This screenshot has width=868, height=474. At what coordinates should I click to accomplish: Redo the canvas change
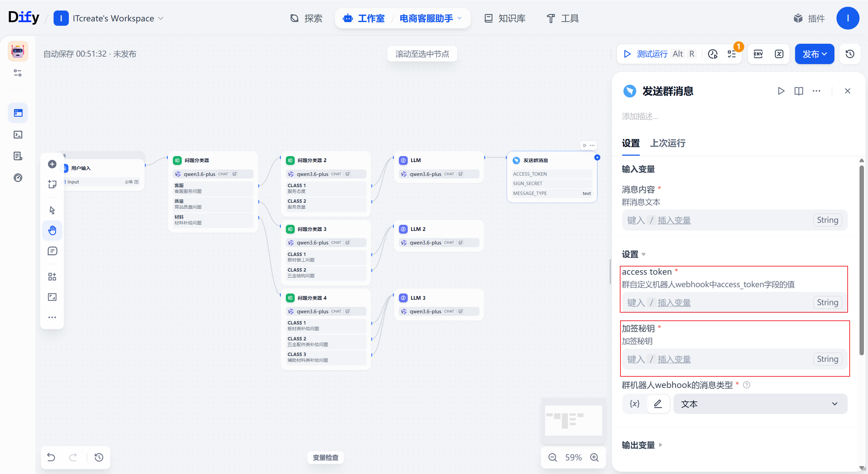(x=73, y=457)
